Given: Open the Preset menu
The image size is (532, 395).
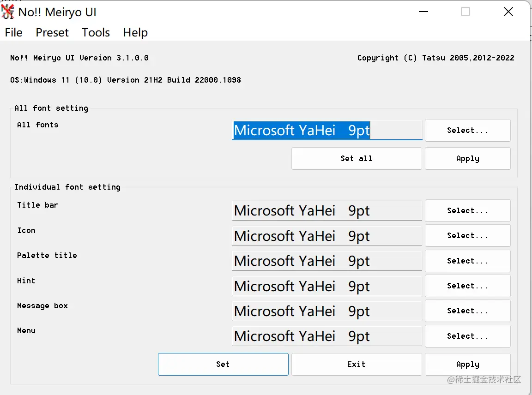Looking at the screenshot, I should point(52,33).
